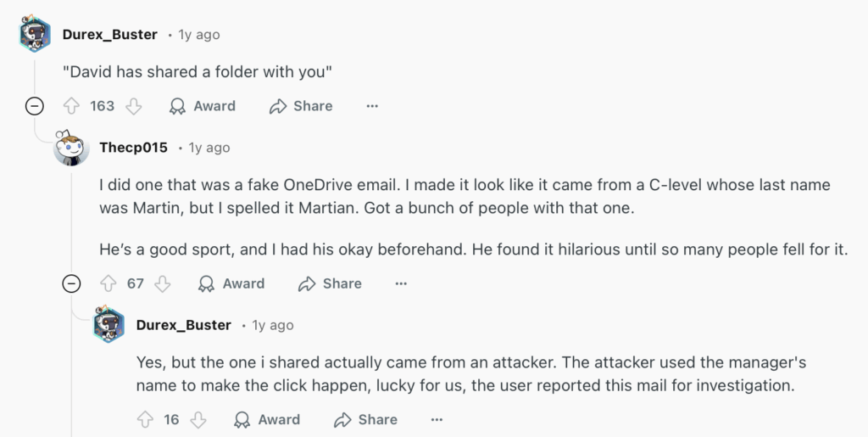Viewport: 868px width, 437px height.
Task: Open Durex_Buster's avatar on top comment
Action: click(35, 34)
